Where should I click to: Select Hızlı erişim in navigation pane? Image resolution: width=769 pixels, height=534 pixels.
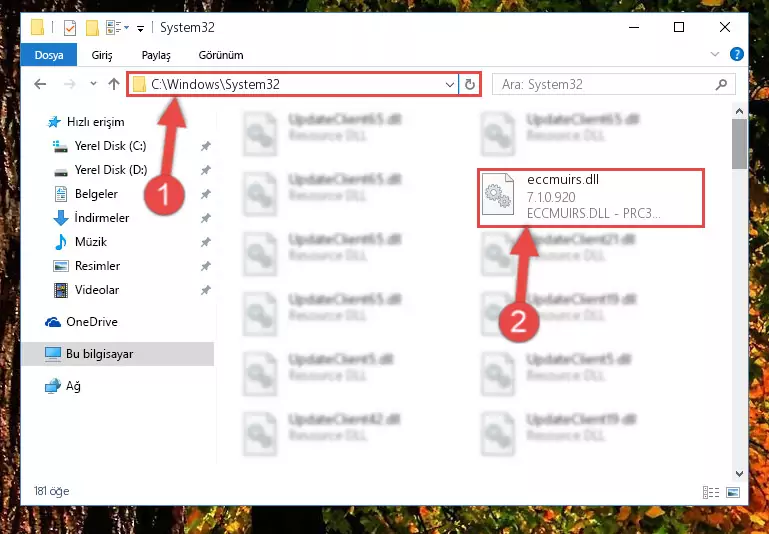click(x=95, y=122)
